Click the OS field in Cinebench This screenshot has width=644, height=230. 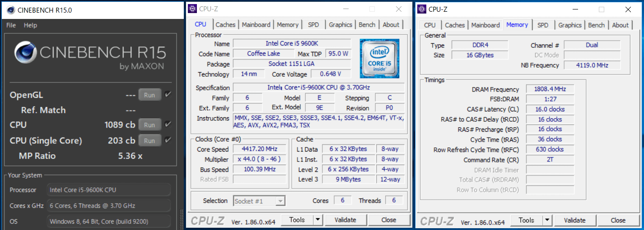pos(109,221)
